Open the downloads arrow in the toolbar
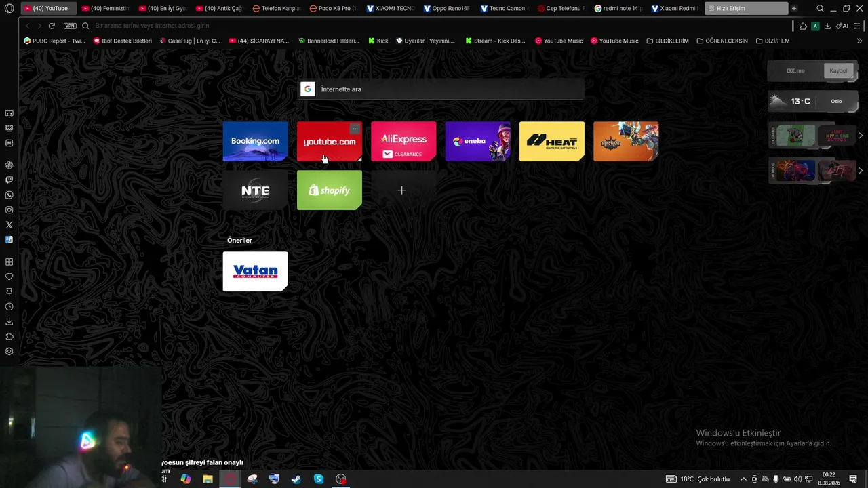868x488 pixels. [828, 26]
